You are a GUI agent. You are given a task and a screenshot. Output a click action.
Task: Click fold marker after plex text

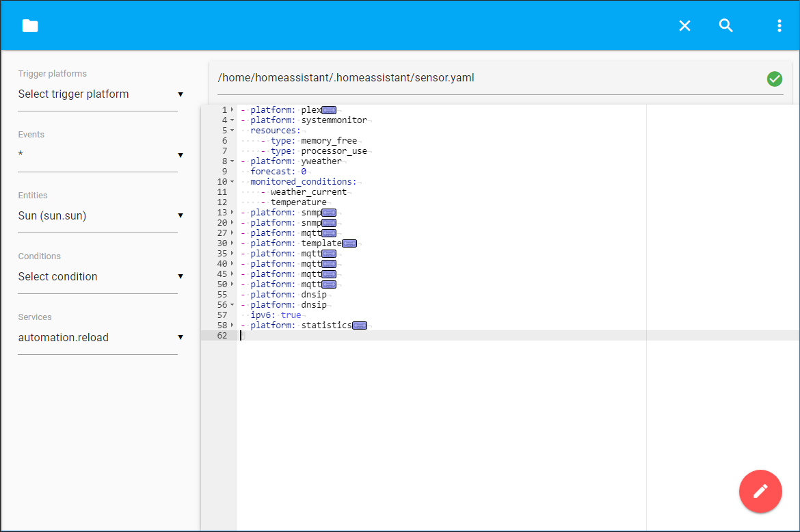tap(329, 110)
